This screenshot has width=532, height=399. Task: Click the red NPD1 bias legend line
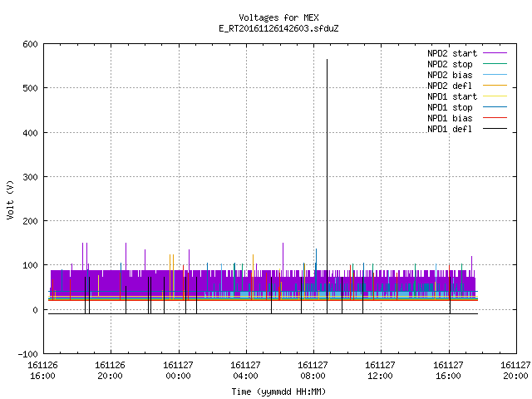(x=495, y=118)
